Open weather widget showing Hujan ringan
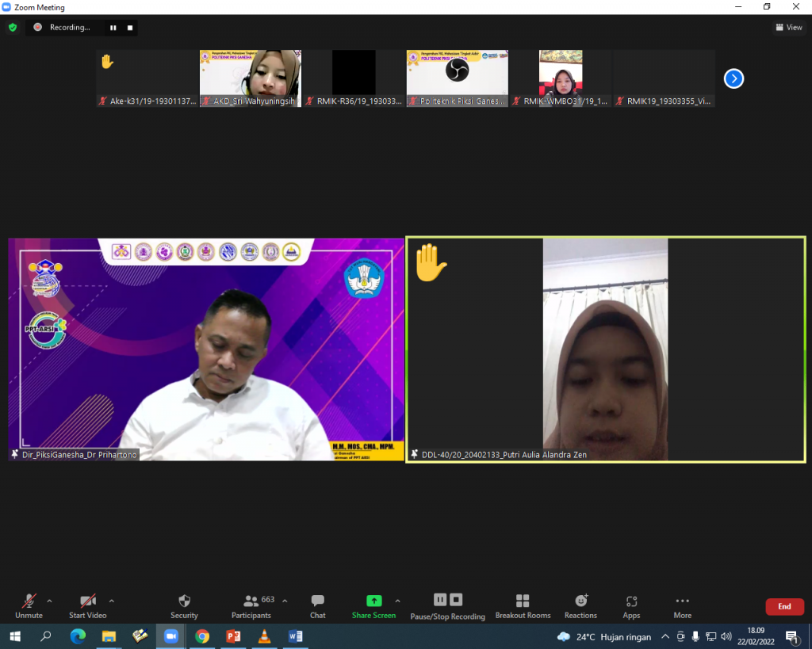Image resolution: width=812 pixels, height=649 pixels. [603, 636]
